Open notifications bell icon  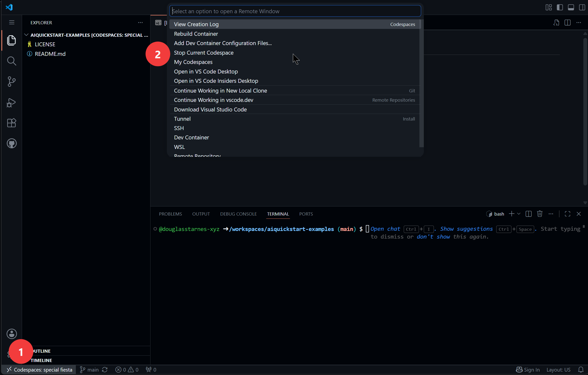(581, 370)
